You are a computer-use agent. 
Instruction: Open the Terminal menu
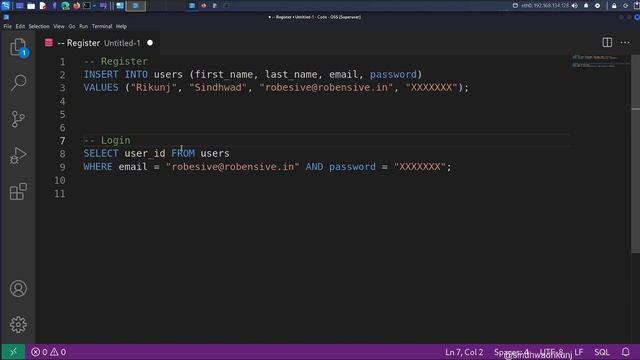click(x=102, y=26)
